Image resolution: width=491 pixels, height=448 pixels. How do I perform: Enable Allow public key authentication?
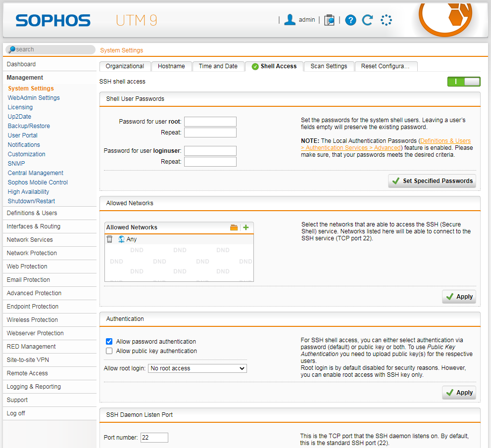click(x=109, y=351)
